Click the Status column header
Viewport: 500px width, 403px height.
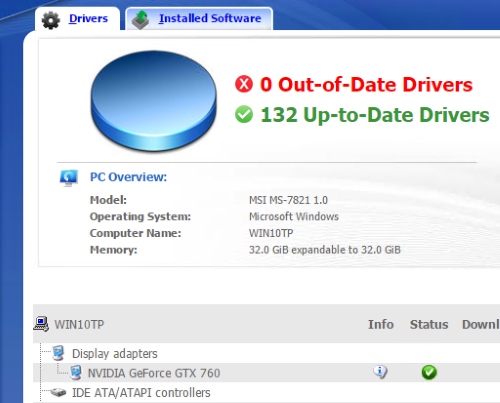[x=429, y=324]
